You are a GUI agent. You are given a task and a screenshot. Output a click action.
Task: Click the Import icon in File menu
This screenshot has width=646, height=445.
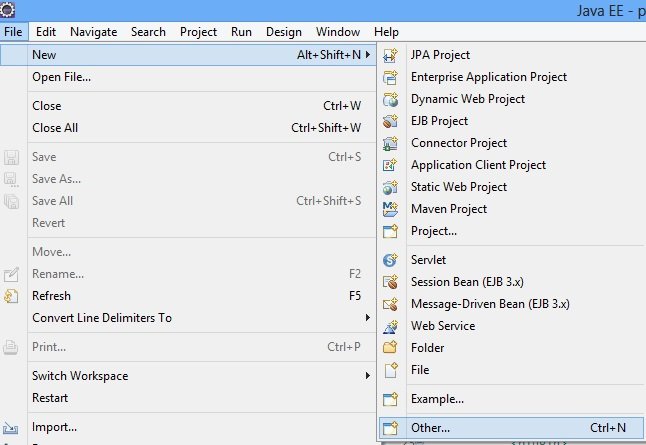pyautogui.click(x=10, y=429)
